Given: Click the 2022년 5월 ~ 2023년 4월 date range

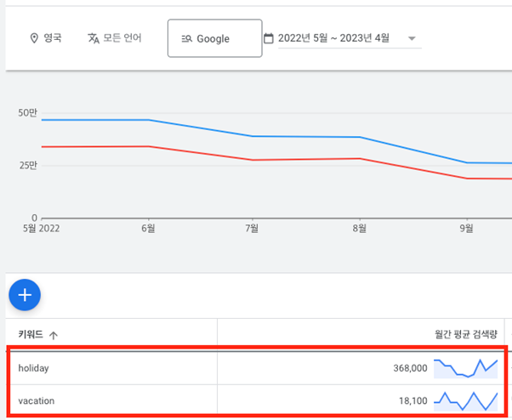Looking at the screenshot, I should point(333,38).
